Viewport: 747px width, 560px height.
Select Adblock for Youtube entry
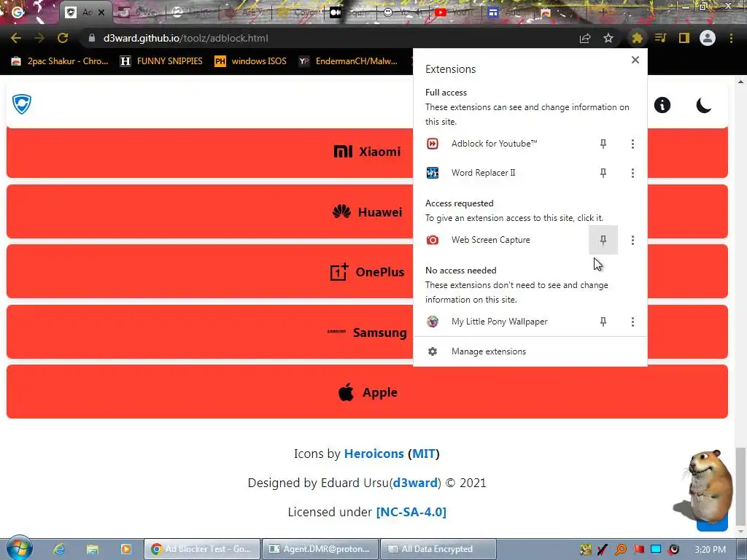(502, 144)
